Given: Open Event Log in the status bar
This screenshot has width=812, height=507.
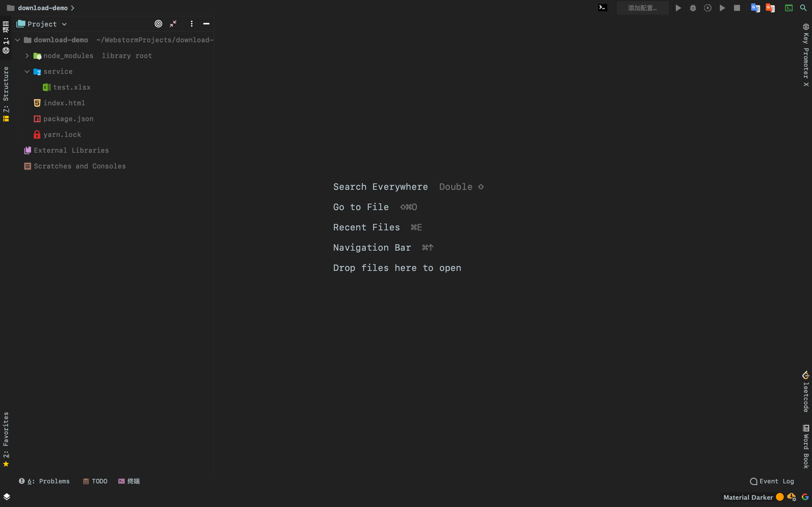Looking at the screenshot, I should tap(772, 481).
